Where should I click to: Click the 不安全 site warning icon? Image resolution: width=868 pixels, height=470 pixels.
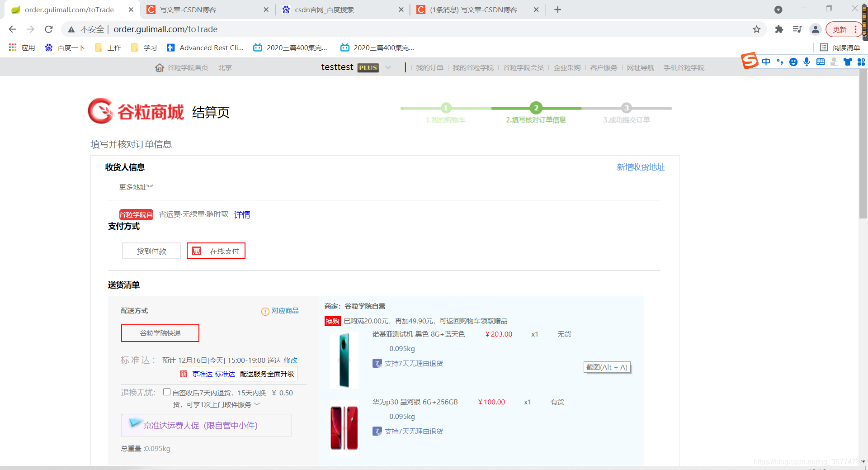tap(71, 29)
